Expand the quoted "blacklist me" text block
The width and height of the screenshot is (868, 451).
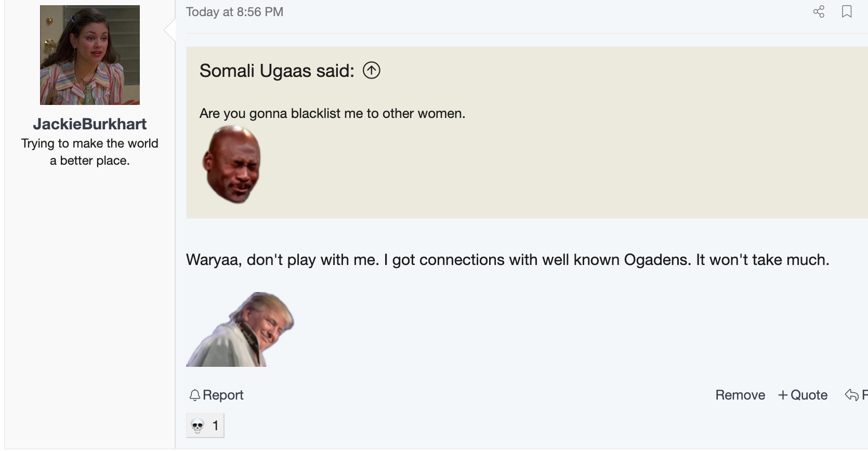pos(332,113)
